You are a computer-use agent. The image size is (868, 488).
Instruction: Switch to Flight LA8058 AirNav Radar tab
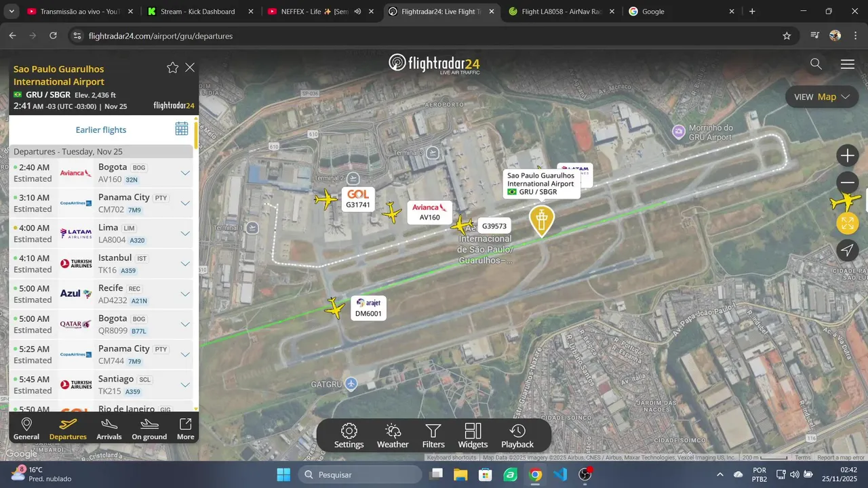point(560,12)
